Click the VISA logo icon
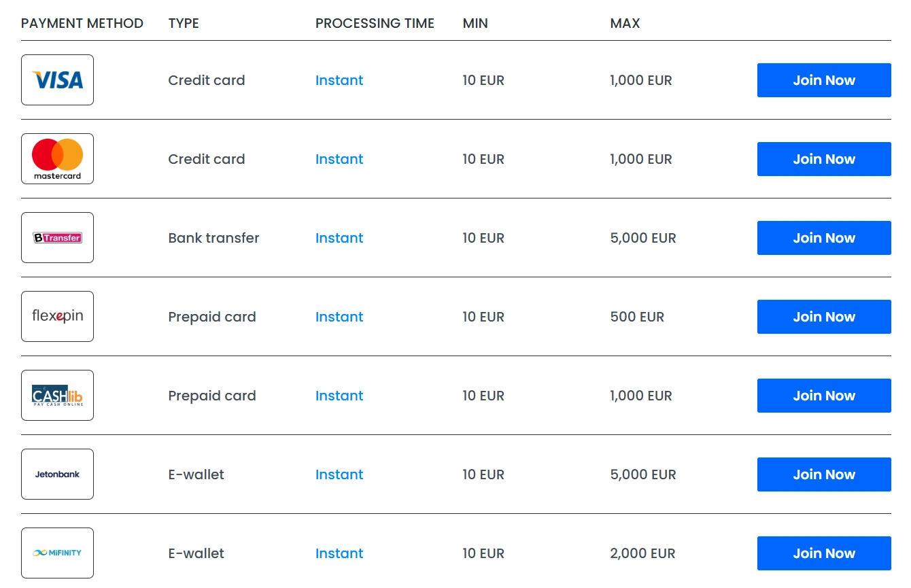 pos(57,80)
